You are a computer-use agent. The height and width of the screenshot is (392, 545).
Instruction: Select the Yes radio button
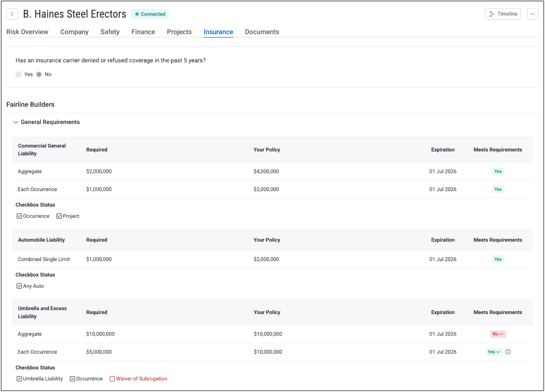click(19, 74)
